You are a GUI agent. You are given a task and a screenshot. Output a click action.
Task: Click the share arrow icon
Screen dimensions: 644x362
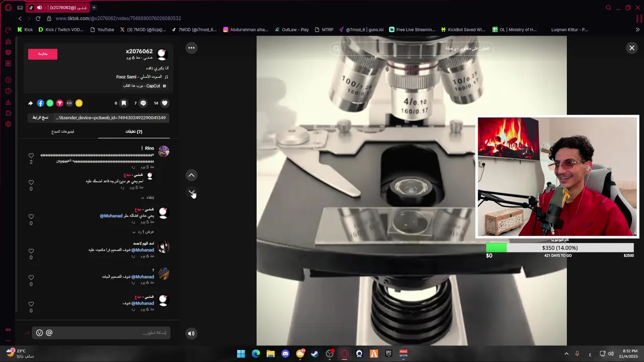point(30,103)
